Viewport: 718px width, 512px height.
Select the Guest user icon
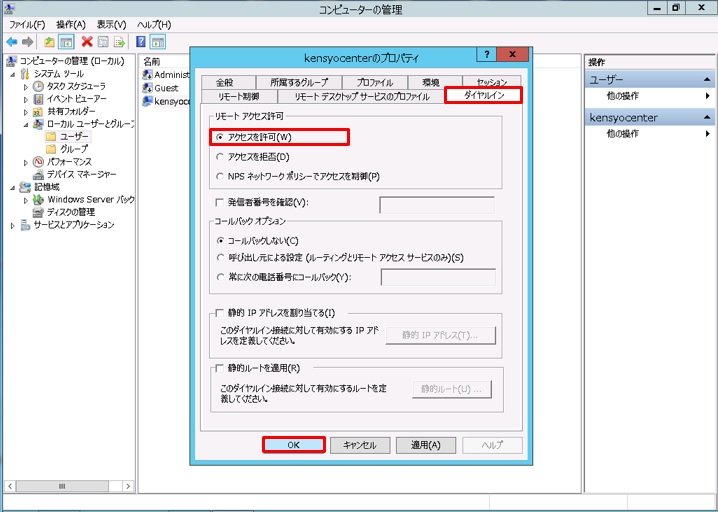tap(147, 88)
